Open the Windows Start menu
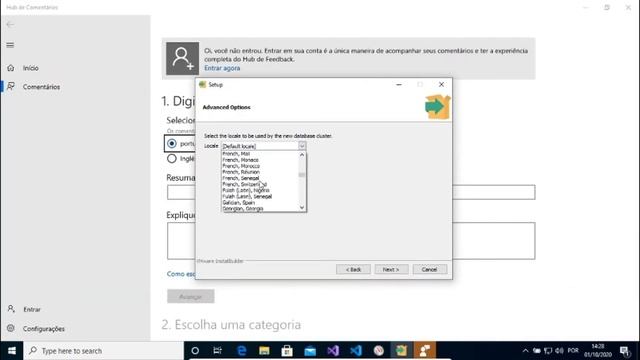640x360 pixels. pyautogui.click(x=12, y=351)
